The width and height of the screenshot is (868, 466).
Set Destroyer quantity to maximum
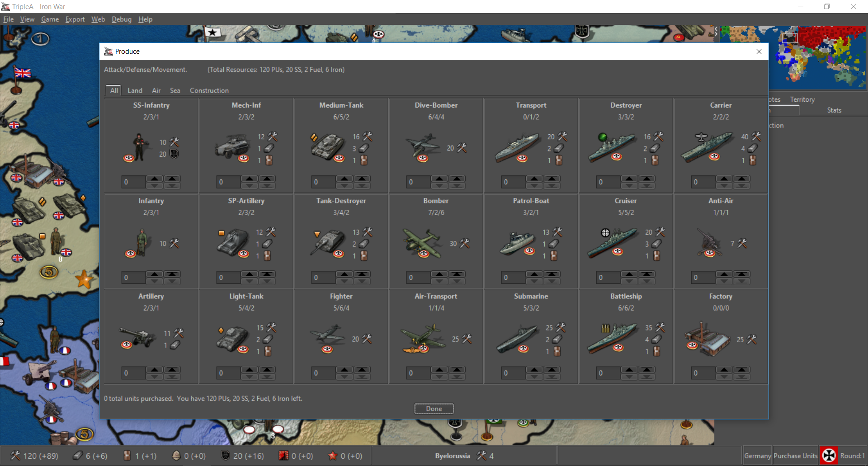tap(646, 179)
